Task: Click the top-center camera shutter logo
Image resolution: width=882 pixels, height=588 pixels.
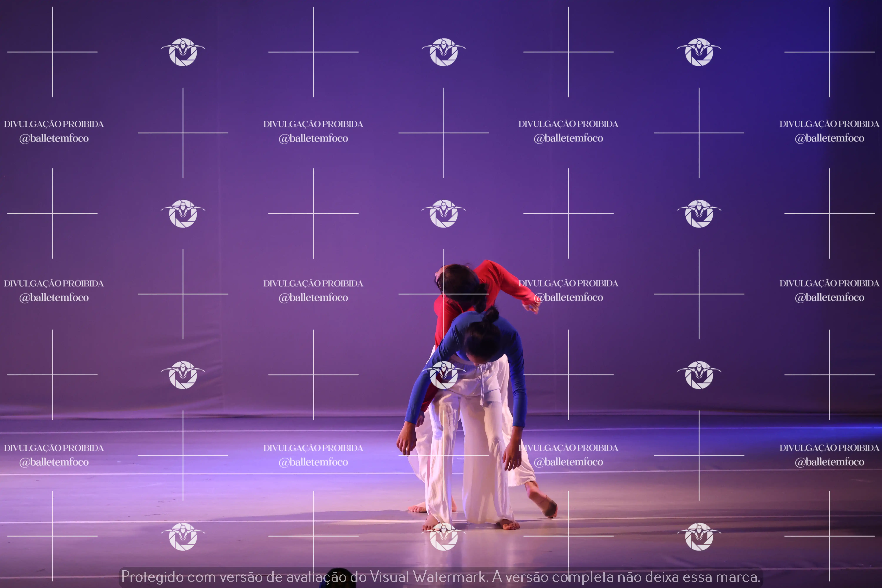Action: click(444, 52)
